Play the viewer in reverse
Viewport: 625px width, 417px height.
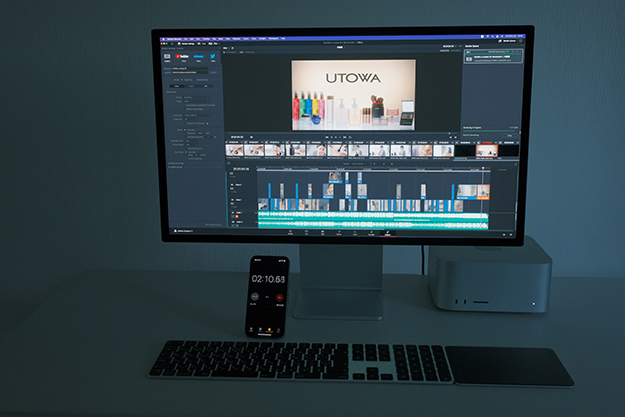[x=332, y=137]
